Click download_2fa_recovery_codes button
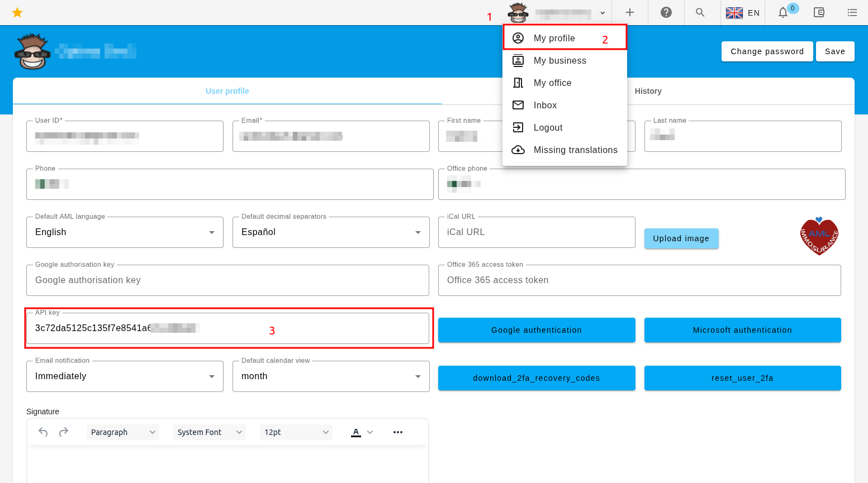 (537, 378)
